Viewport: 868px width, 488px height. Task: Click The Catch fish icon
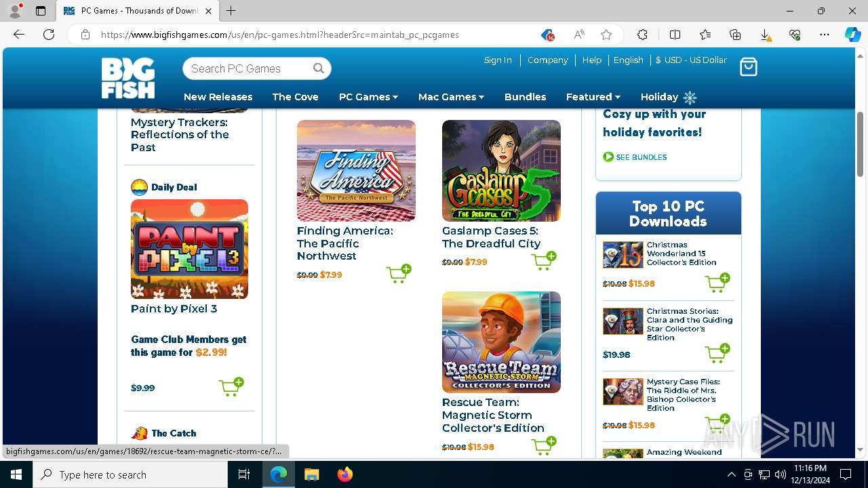[140, 432]
